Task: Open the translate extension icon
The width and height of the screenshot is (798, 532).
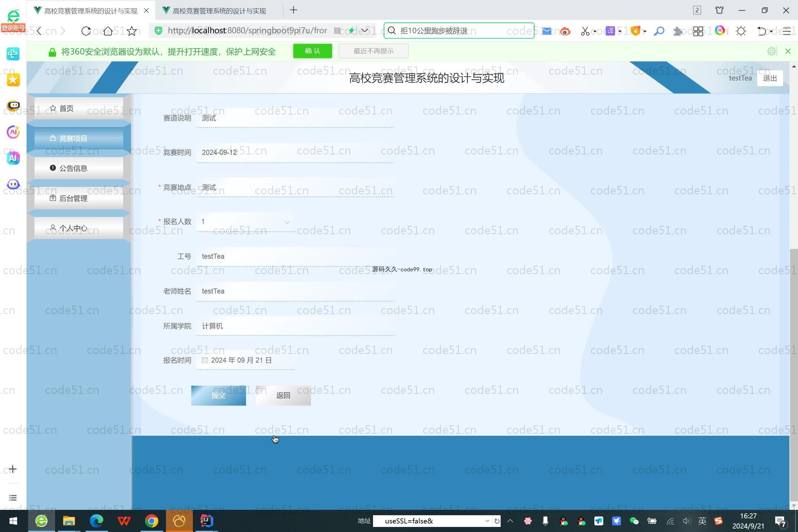Action: (610, 31)
